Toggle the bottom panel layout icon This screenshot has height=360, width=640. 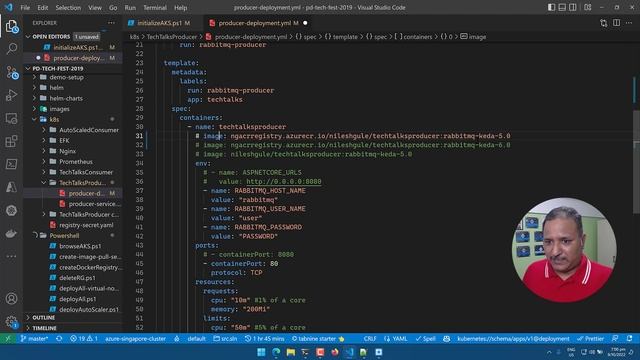coord(562,7)
